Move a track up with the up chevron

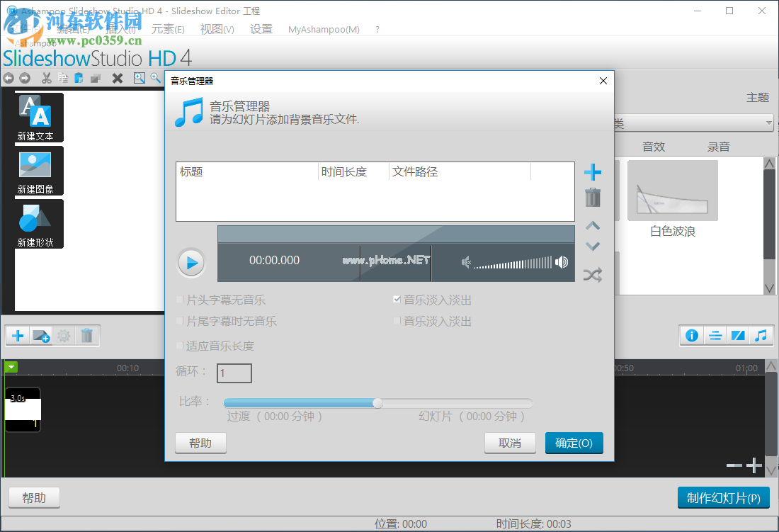593,225
